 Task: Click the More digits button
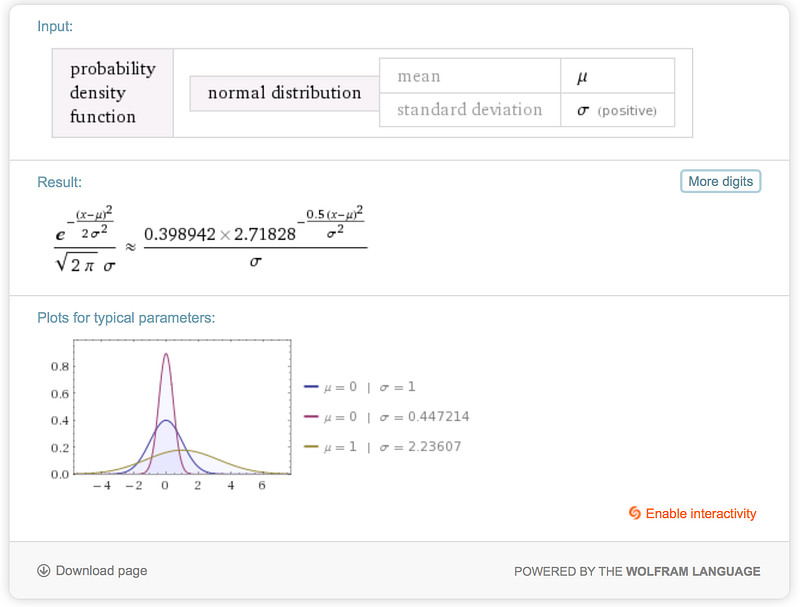pos(720,182)
